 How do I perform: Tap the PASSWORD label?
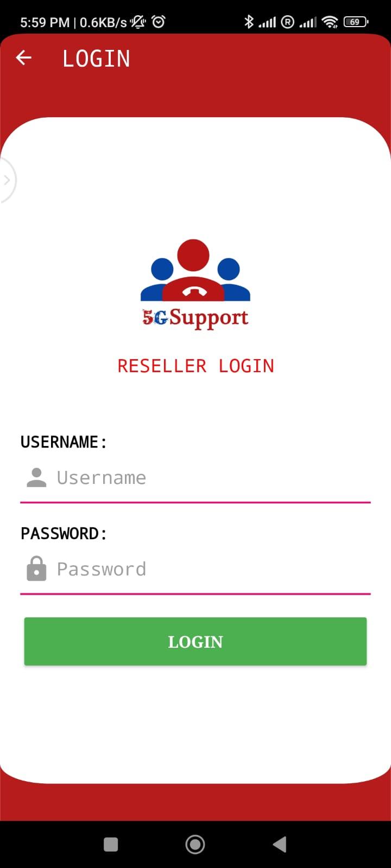click(x=63, y=534)
